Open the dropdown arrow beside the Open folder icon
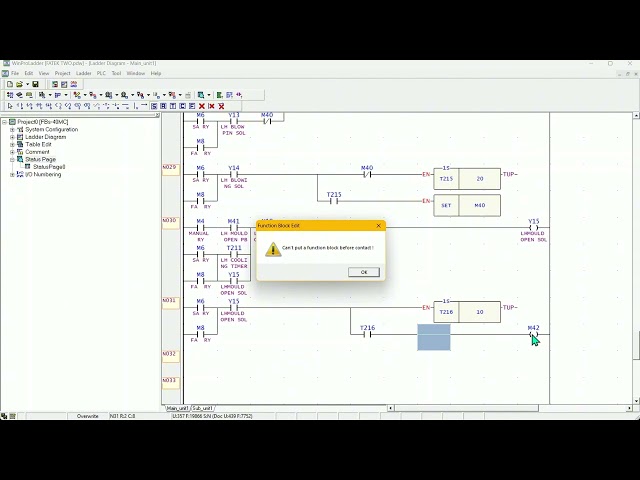 coord(27,84)
